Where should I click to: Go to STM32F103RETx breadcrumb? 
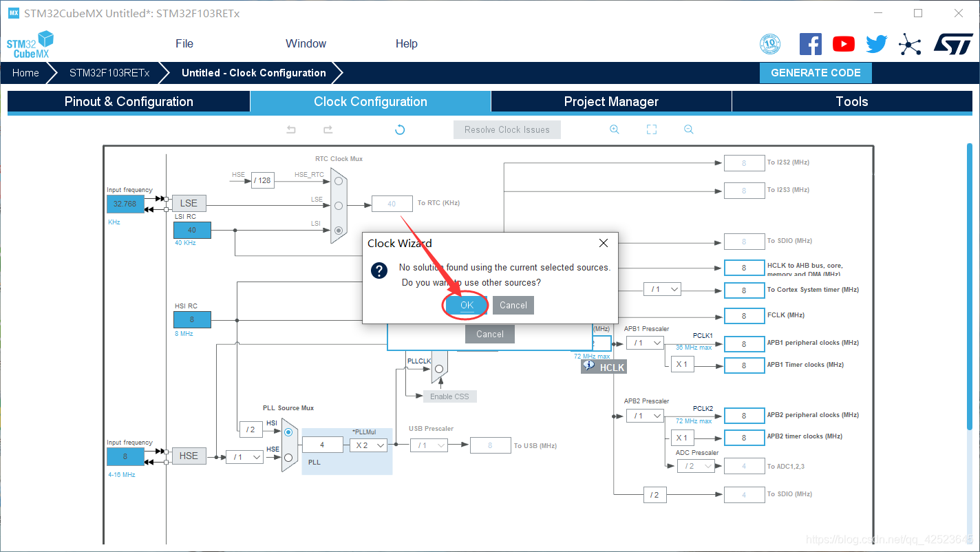click(x=109, y=73)
